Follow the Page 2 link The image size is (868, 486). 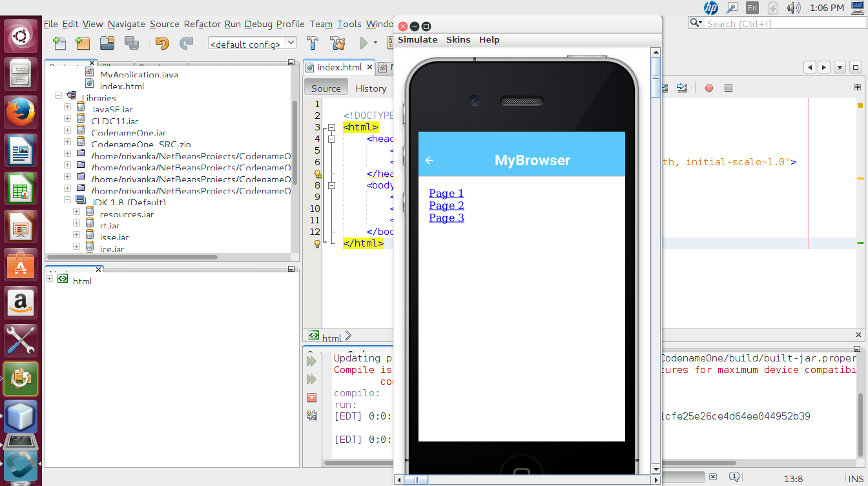pyautogui.click(x=446, y=205)
